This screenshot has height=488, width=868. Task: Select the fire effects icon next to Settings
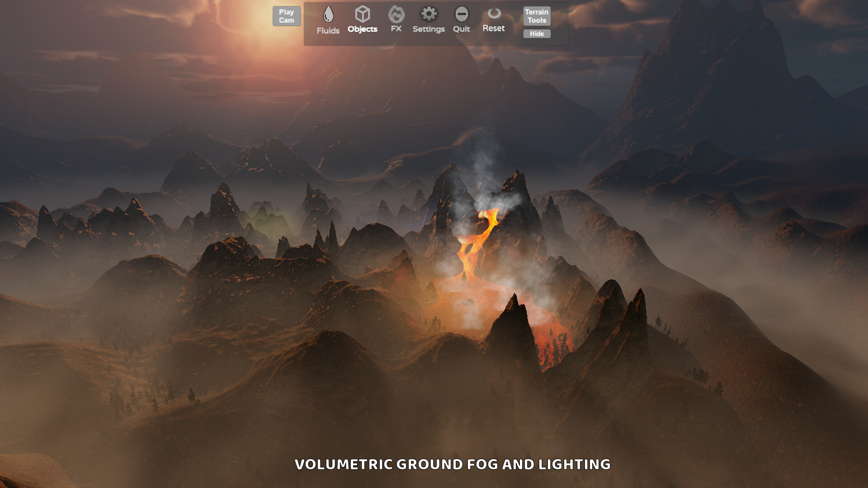click(396, 14)
